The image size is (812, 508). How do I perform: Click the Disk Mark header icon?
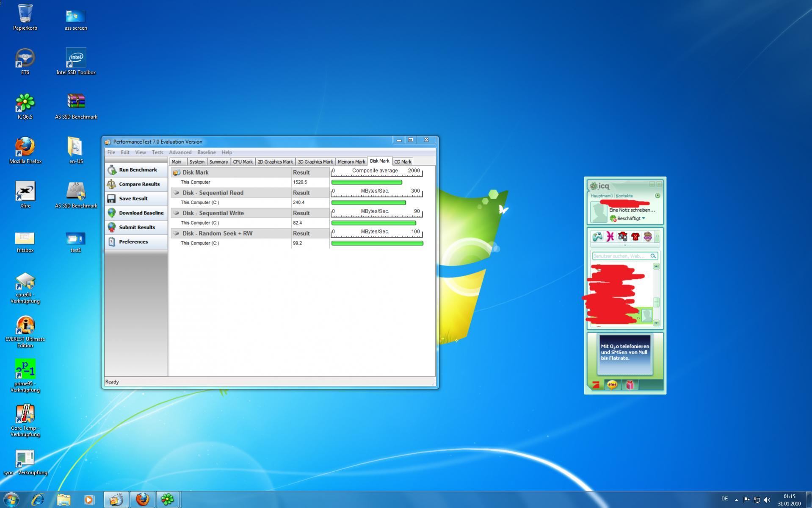click(x=177, y=172)
